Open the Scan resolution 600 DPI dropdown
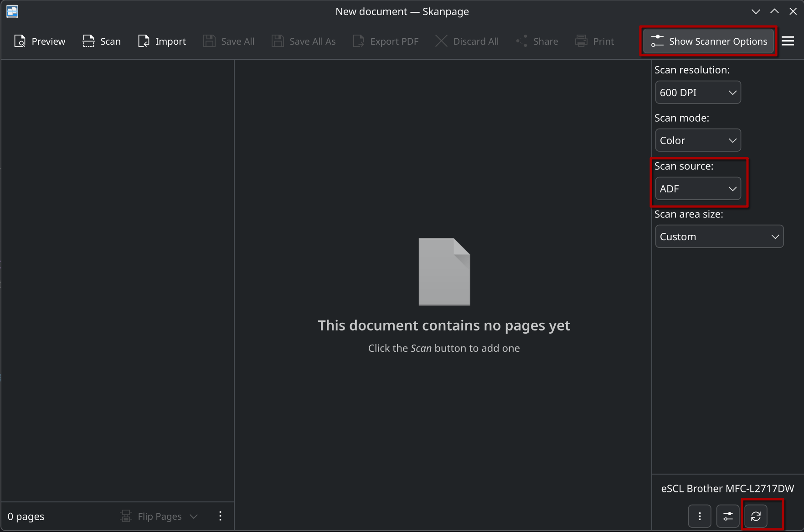The height and width of the screenshot is (532, 804). [x=698, y=93]
